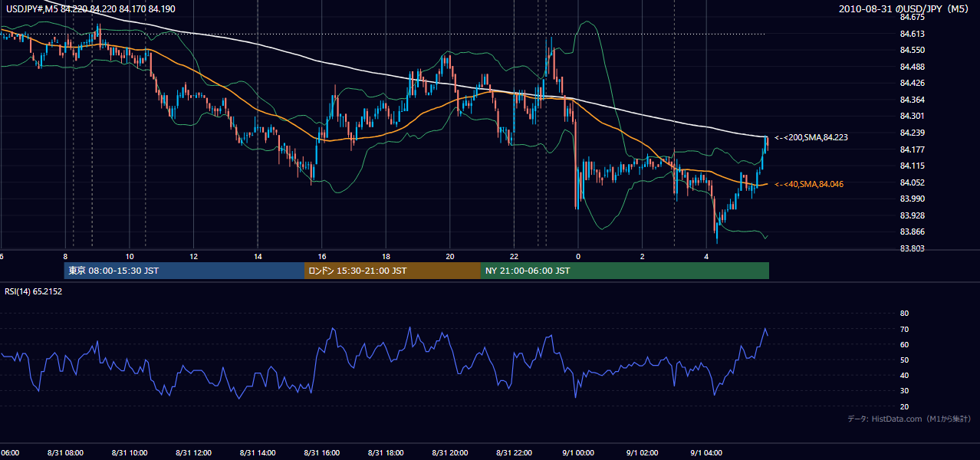This screenshot has height=460, width=980.
Task: Click the HistData.com data source credit
Action: click(909, 419)
